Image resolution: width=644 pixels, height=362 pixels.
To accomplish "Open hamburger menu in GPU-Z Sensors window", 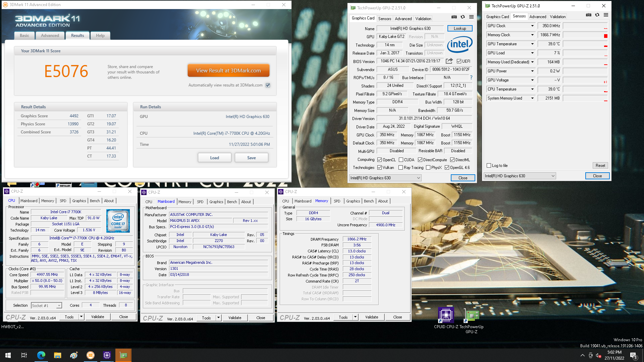I will (x=606, y=15).
